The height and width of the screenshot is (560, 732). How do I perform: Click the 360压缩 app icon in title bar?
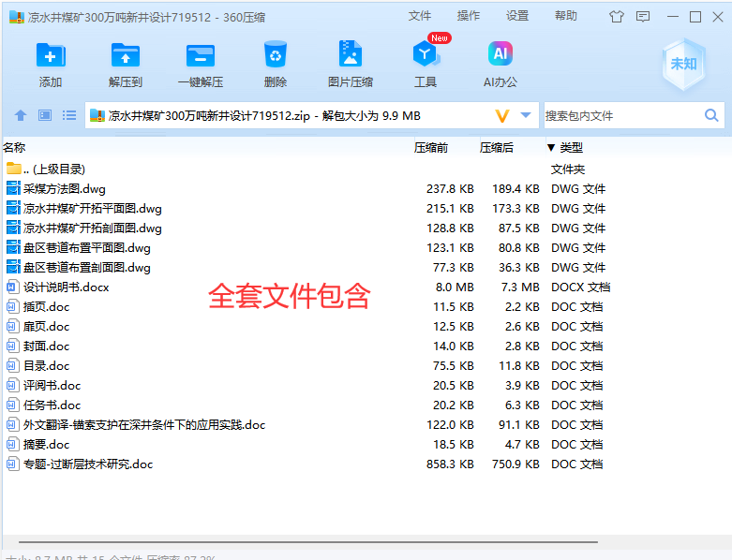click(x=16, y=17)
